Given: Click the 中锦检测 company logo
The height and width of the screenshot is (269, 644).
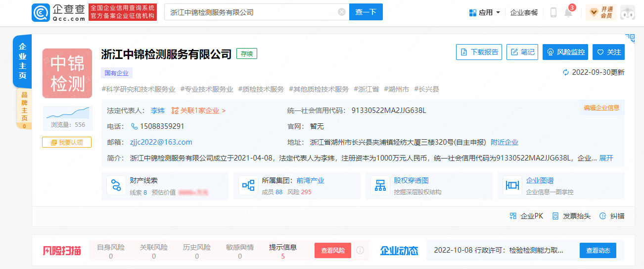Looking at the screenshot, I should pos(67,73).
